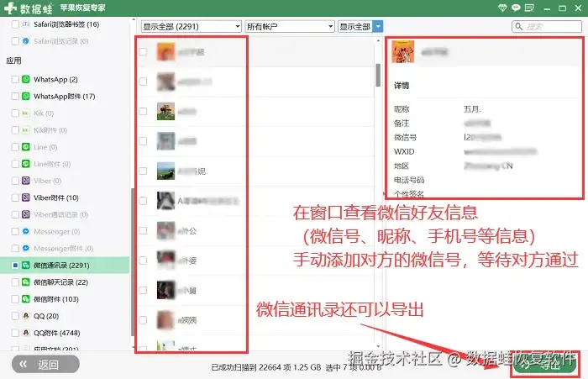
Task: Open the 显示全部 (2291) dropdown
Action: coord(192,26)
